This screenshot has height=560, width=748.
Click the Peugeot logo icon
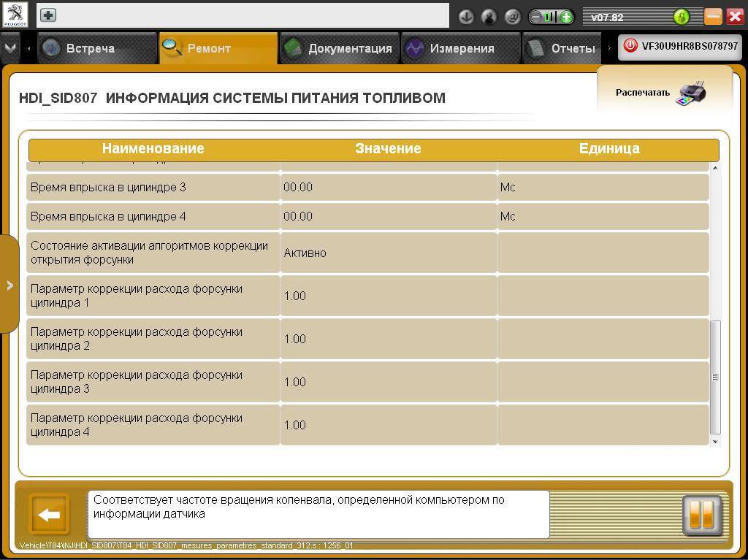click(15, 15)
